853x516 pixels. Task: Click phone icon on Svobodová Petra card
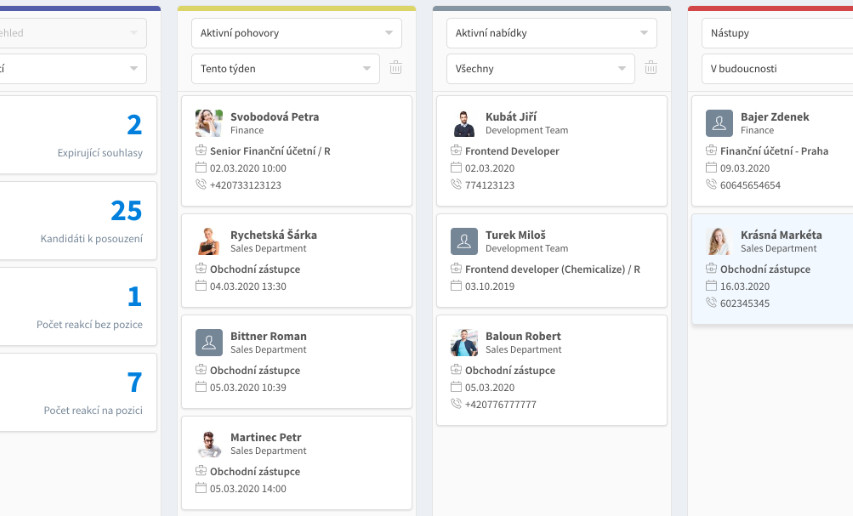click(201, 185)
